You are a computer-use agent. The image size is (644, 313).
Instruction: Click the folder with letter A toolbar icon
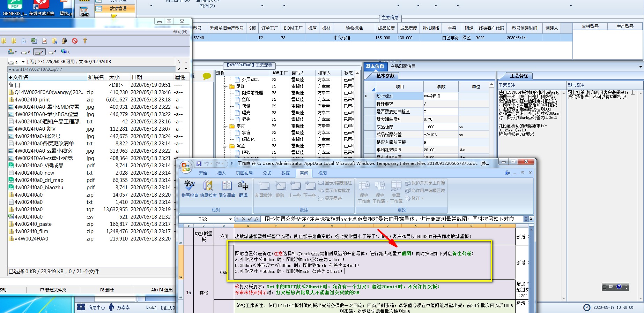coord(54,41)
